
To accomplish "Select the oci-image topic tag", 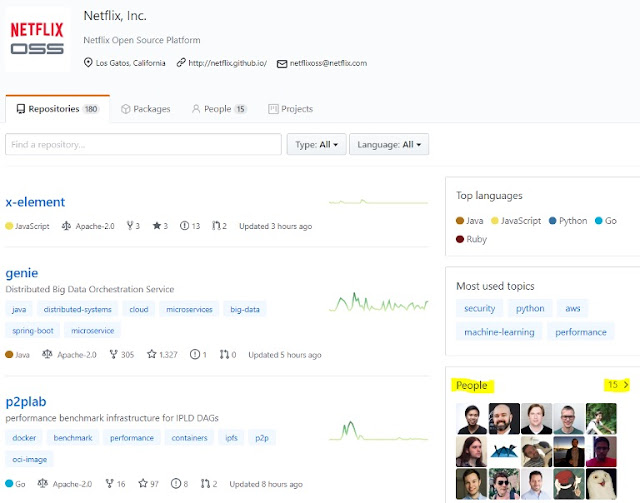I will pos(29,460).
